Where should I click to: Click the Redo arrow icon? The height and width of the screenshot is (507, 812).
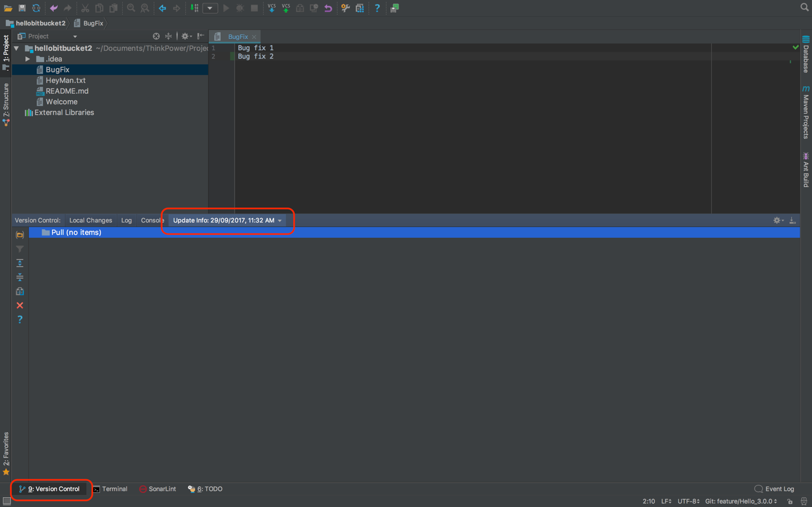pos(67,8)
